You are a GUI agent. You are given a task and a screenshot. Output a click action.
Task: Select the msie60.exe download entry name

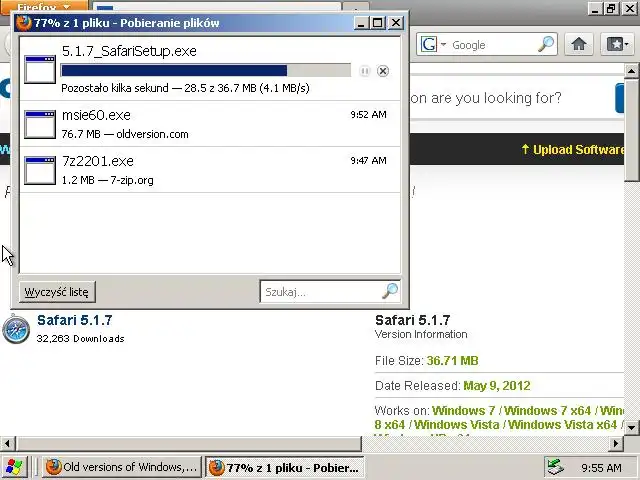96,115
